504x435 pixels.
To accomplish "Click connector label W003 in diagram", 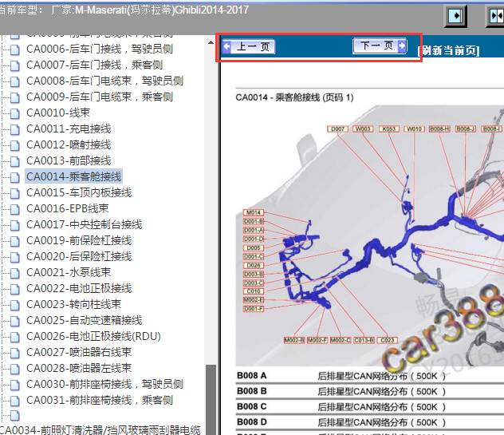I will 363,129.
